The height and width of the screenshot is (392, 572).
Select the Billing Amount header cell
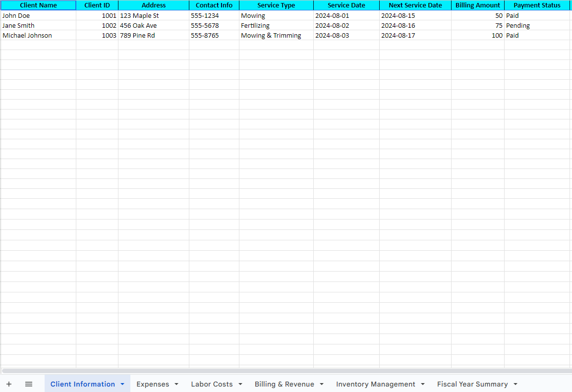pyautogui.click(x=478, y=5)
